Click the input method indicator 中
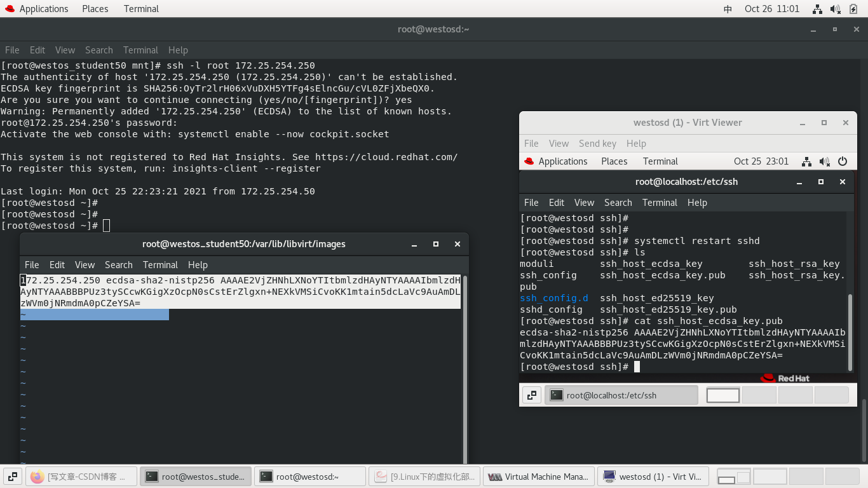This screenshot has width=868, height=488. (x=728, y=9)
